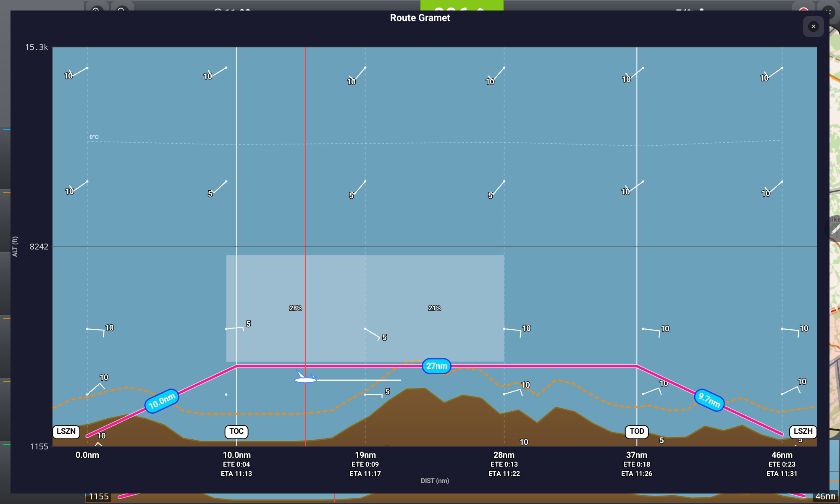
Task: Click the ETA 11:17 label at 19nm
Action: [365, 473]
